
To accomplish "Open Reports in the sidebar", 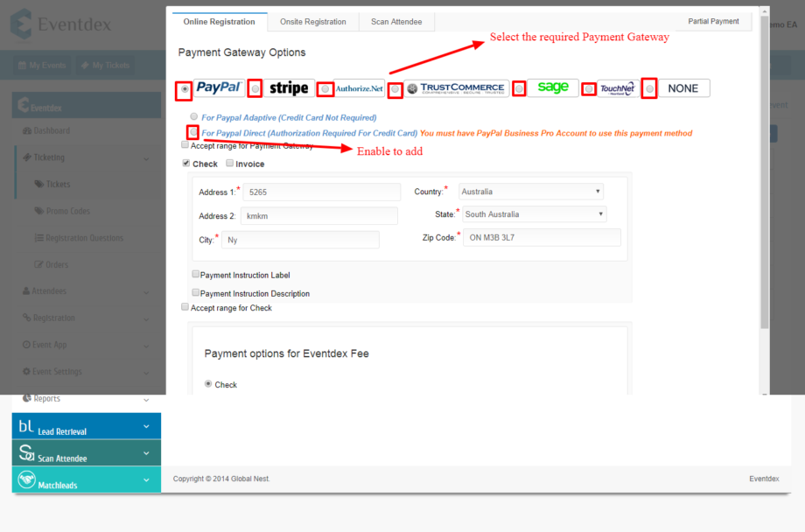I will [47, 398].
